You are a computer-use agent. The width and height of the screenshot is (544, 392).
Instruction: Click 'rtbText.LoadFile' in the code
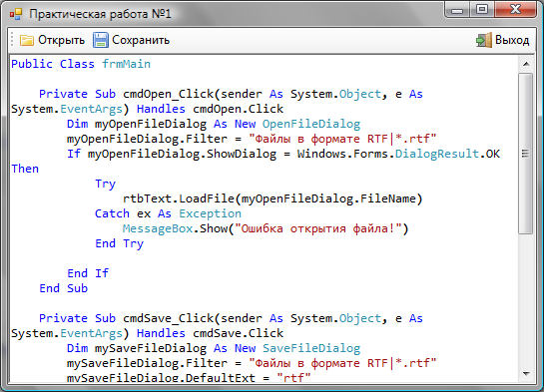179,198
